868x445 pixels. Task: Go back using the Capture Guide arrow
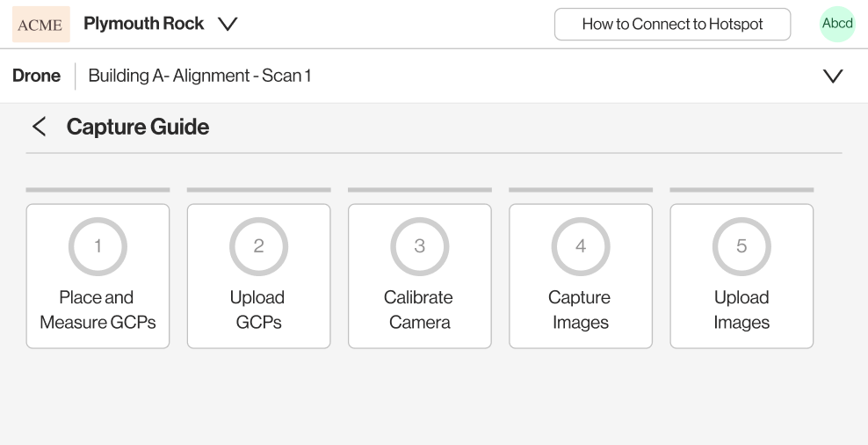(x=39, y=127)
